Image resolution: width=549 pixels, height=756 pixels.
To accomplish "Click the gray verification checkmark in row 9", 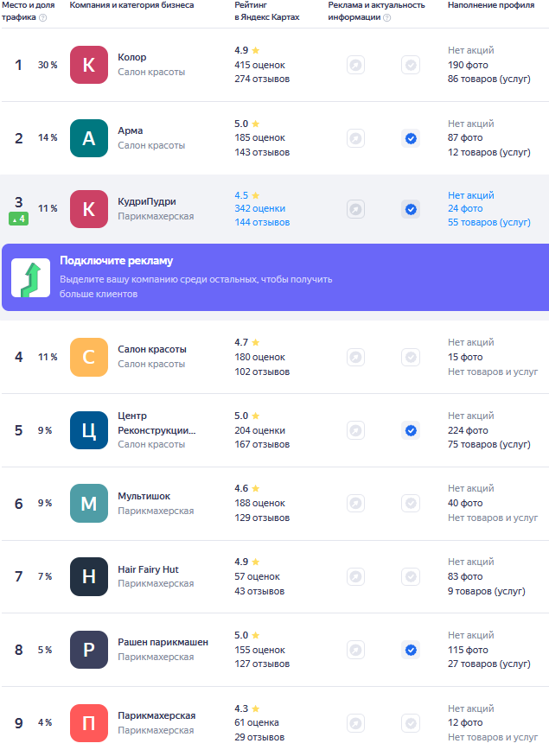I will coord(411,723).
